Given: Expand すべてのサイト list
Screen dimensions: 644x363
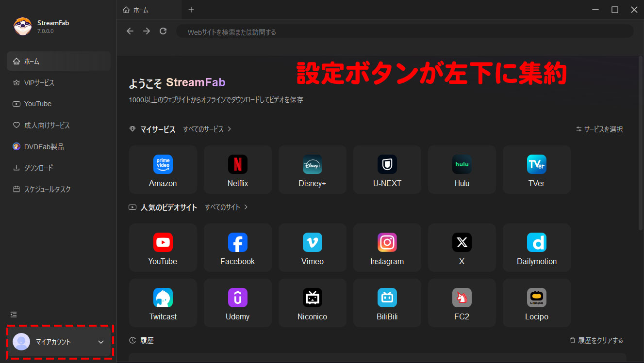Looking at the screenshot, I should tap(226, 207).
